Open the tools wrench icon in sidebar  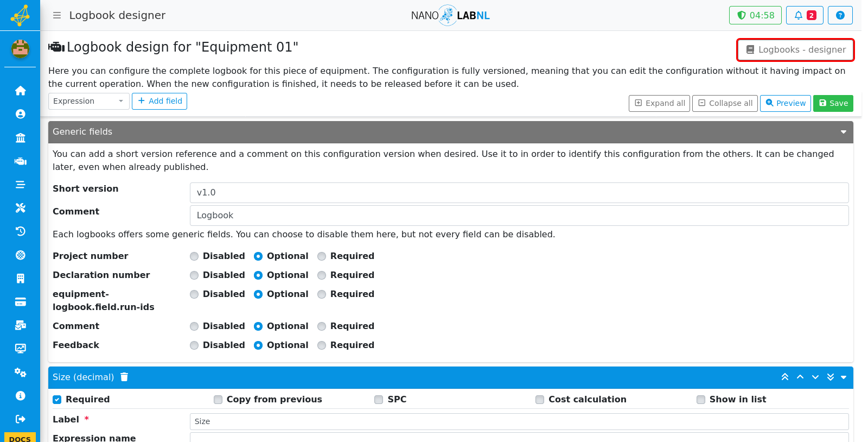click(21, 208)
